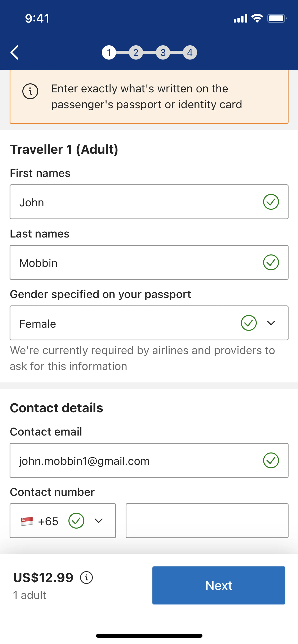Edit the First names field containing John
Screen dimensions: 298x644
point(135,202)
